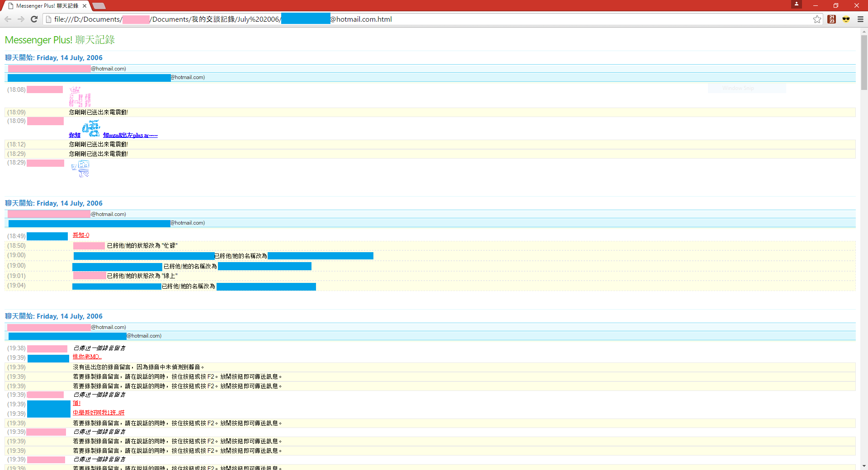Click the address bar URL field
The image size is (868, 470).
tap(429, 19)
